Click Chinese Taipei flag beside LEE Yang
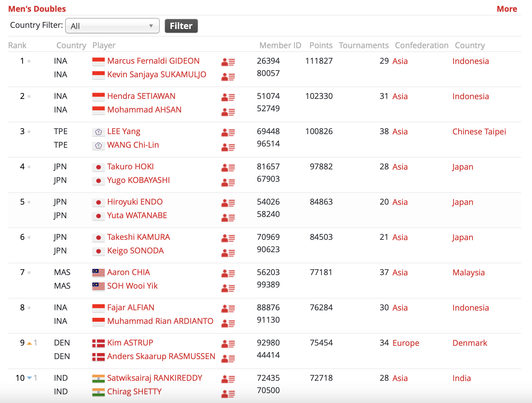Viewport: 532px width, 403px height. [x=98, y=132]
